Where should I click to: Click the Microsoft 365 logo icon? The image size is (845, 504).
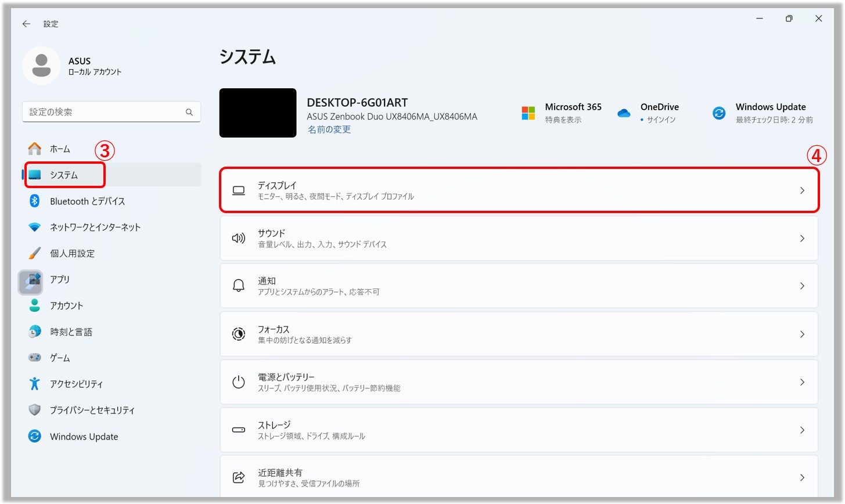[x=528, y=113]
